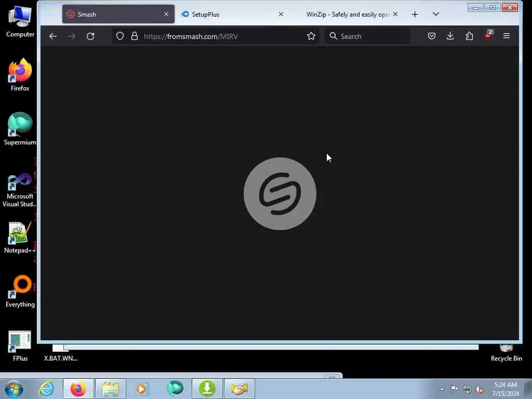This screenshot has height=399, width=532.
Task: Open the Firefox downloads panel
Action: pyautogui.click(x=450, y=36)
